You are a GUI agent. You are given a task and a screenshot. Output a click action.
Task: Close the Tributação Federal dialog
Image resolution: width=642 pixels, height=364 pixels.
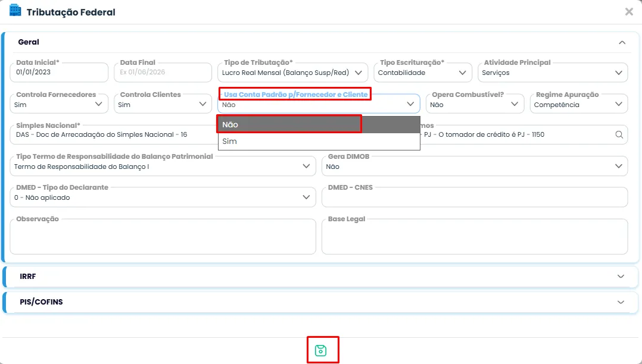[629, 12]
